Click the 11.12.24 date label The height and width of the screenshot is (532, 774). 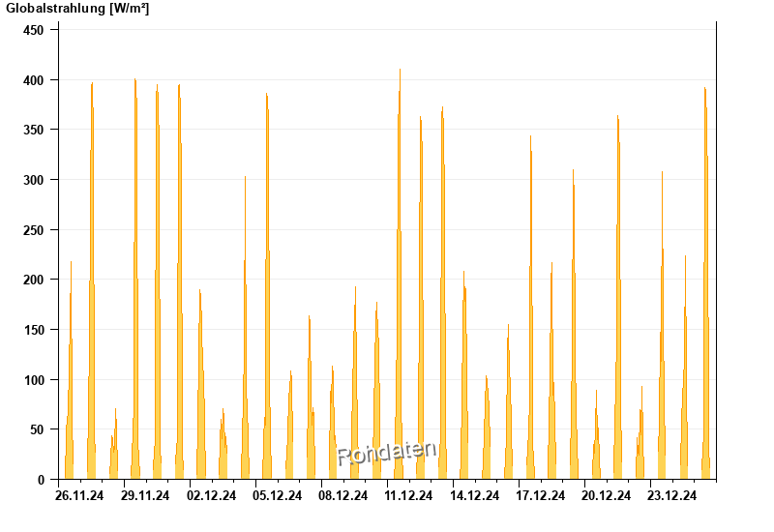(408, 495)
